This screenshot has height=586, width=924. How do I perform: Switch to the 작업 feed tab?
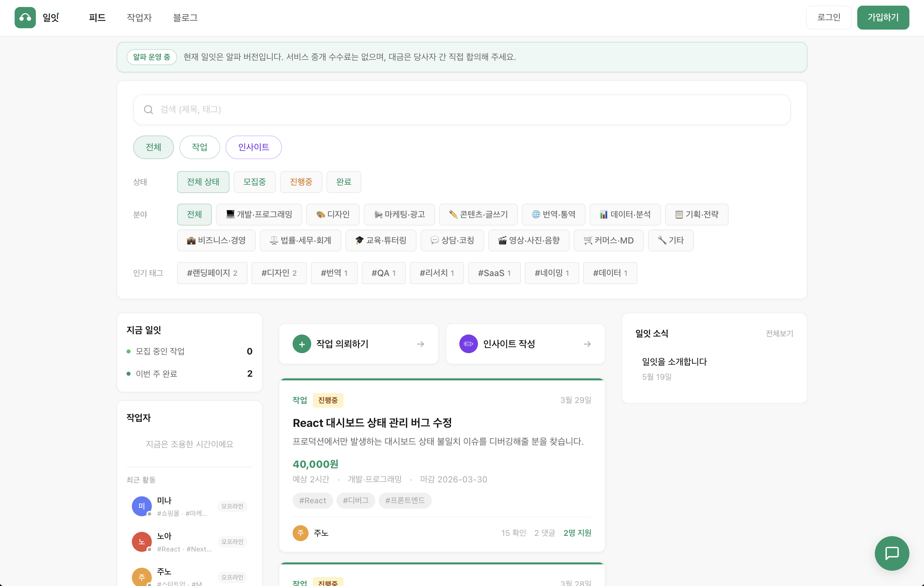tap(200, 147)
